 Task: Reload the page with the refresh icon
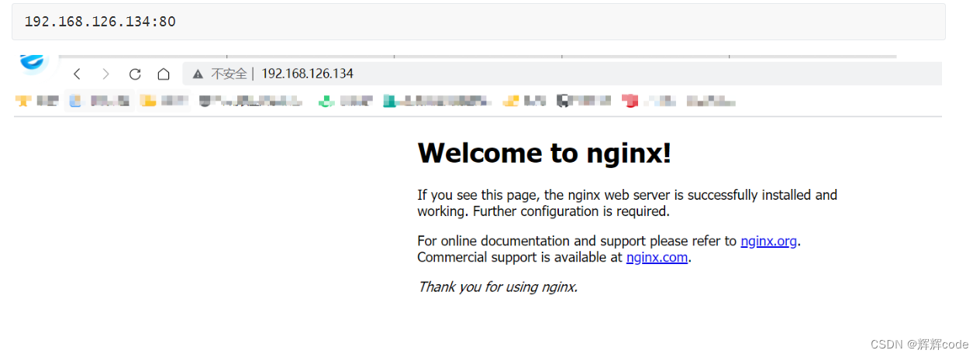135,74
